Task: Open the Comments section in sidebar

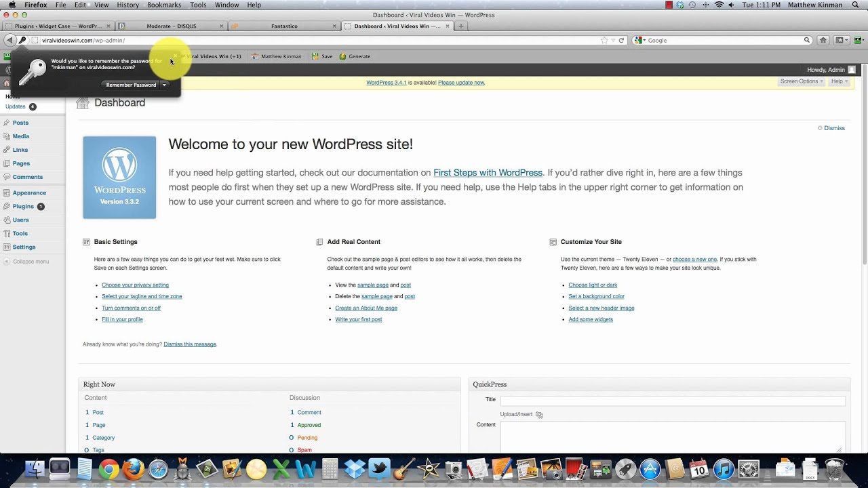Action: tap(27, 177)
